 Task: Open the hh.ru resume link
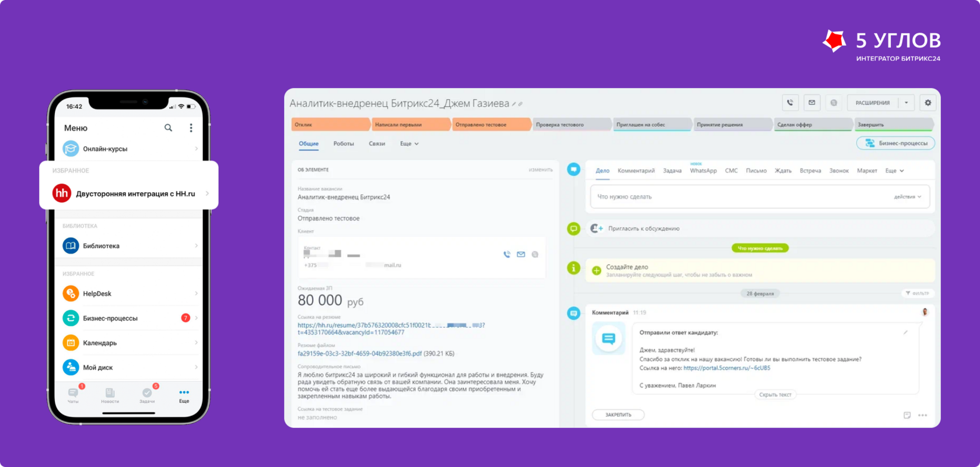coord(391,329)
